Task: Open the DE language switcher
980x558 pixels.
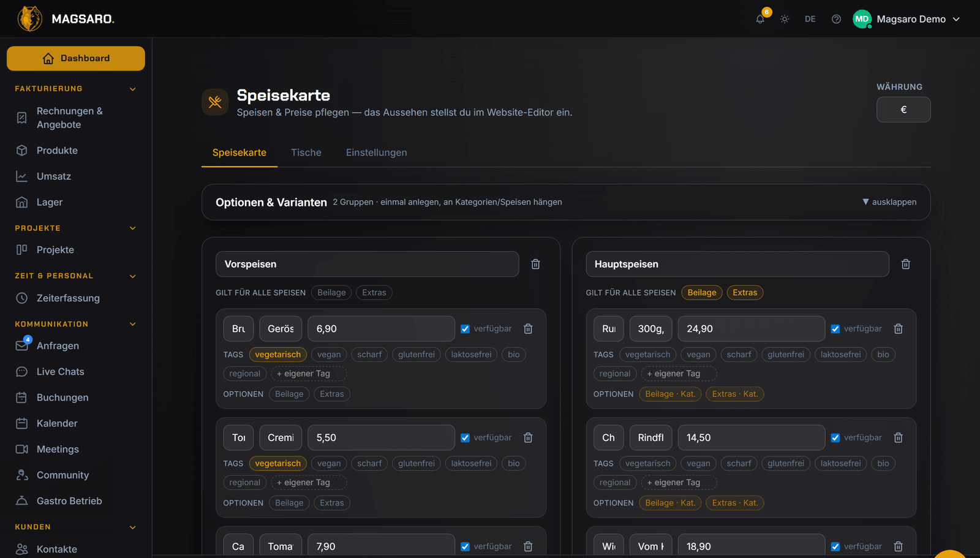Action: (810, 19)
